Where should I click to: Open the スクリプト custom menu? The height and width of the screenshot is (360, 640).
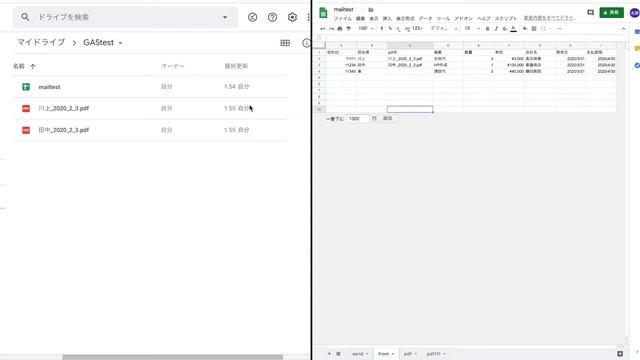point(506,18)
